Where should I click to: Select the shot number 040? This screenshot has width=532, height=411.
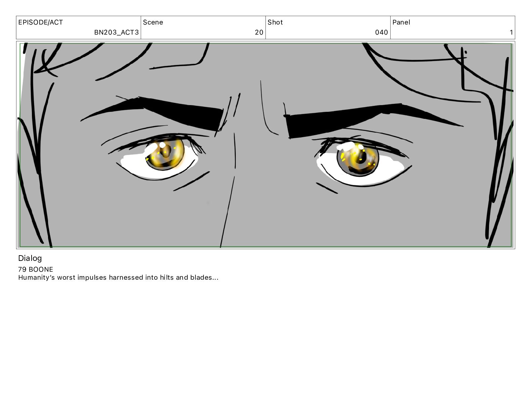pyautogui.click(x=382, y=32)
